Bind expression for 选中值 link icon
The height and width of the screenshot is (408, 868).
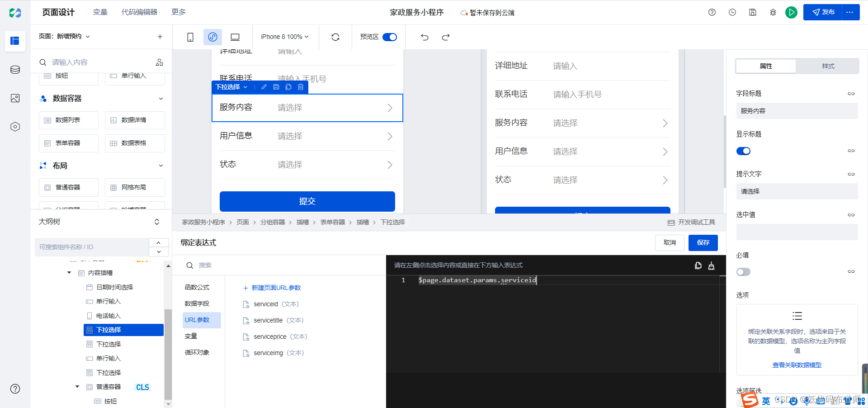click(x=851, y=215)
